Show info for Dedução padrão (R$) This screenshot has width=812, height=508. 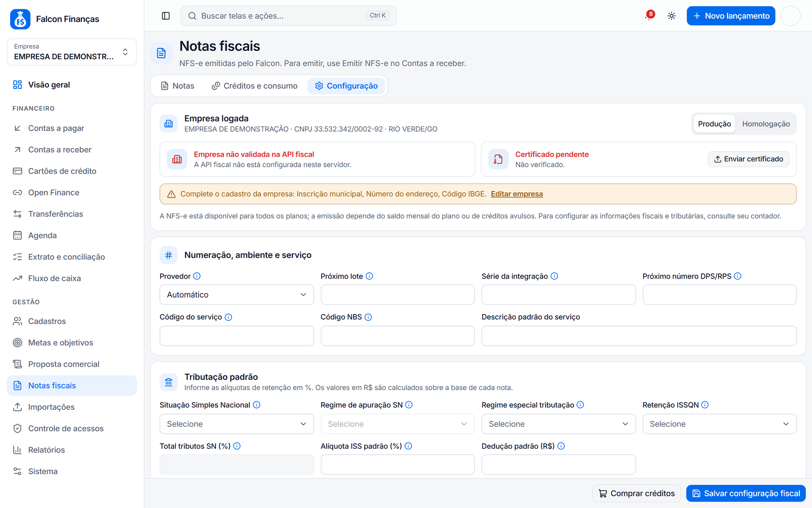coord(561,446)
